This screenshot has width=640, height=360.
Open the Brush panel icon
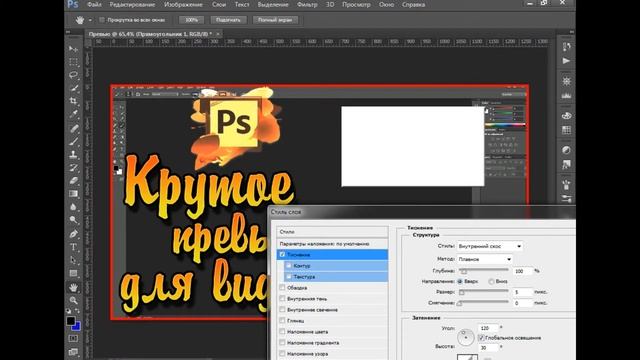tap(566, 184)
